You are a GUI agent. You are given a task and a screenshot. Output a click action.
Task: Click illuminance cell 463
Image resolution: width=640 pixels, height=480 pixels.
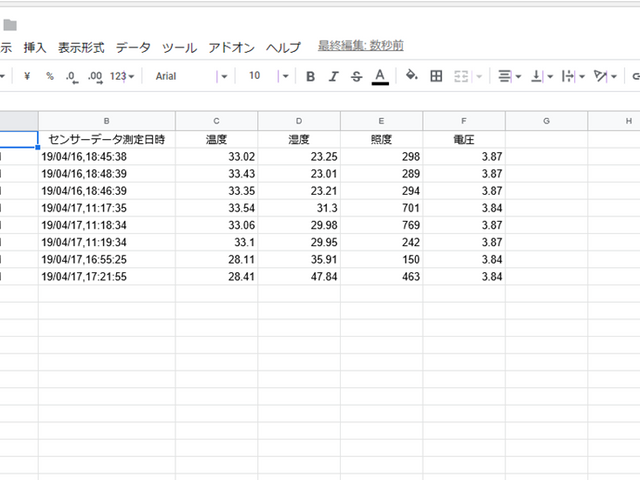(x=381, y=277)
